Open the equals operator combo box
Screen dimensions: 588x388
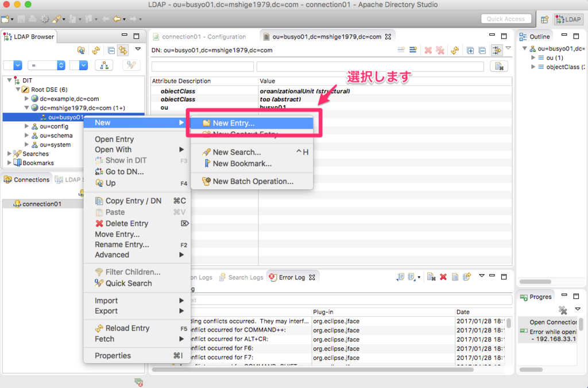47,66
